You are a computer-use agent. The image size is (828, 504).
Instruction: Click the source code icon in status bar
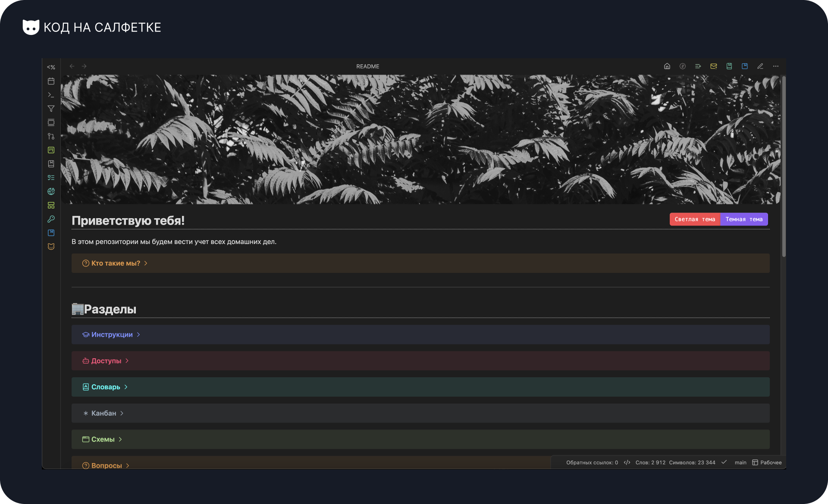[627, 463]
